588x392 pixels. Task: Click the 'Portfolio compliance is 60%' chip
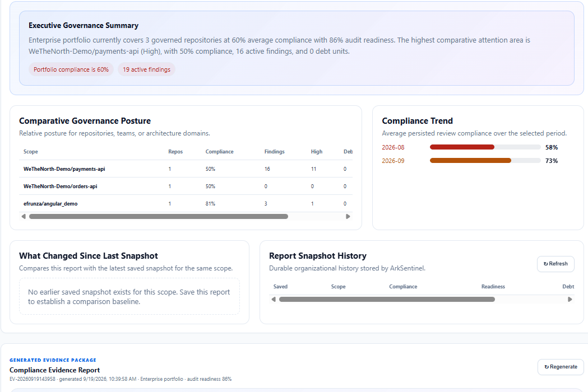(71, 69)
